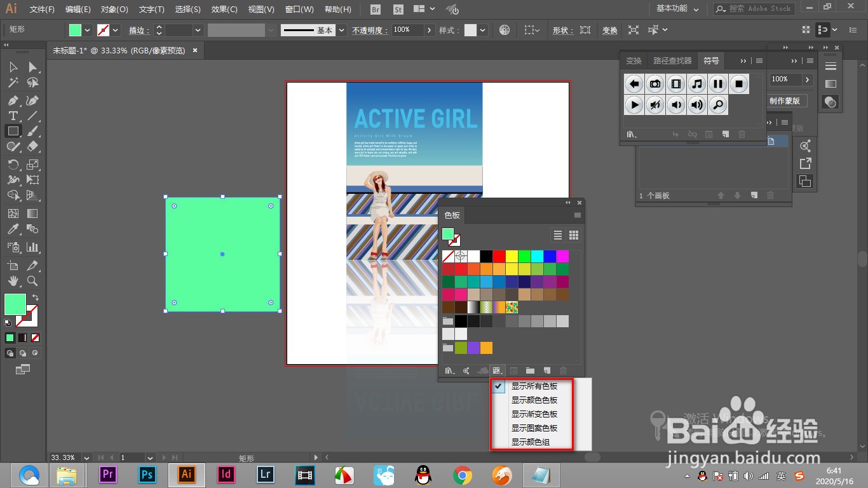This screenshot has height=488, width=868.
Task: Choose 显示颜色色板 from popup menu
Action: click(533, 400)
